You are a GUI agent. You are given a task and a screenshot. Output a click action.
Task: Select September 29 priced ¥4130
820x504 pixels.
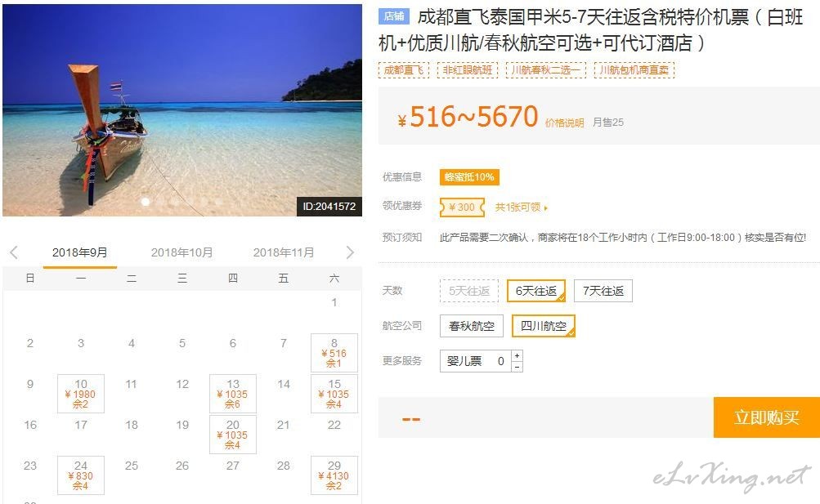pos(334,475)
